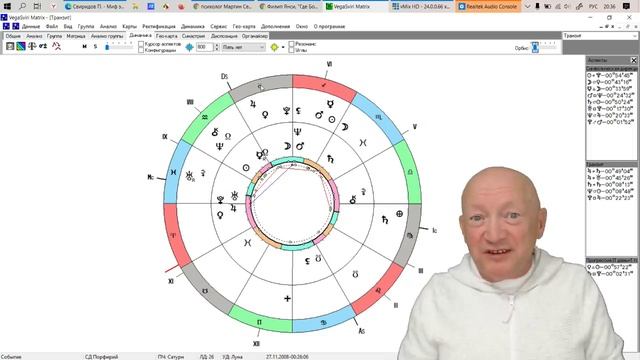Switch to the VegaSviri Matrix taskbar button
Screen dimensions: 640x360
point(355,7)
